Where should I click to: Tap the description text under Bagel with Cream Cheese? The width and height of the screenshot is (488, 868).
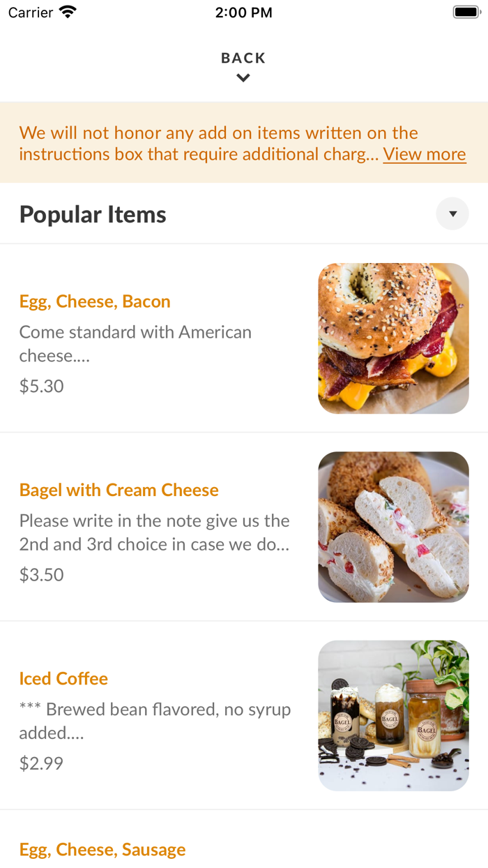[153, 532]
